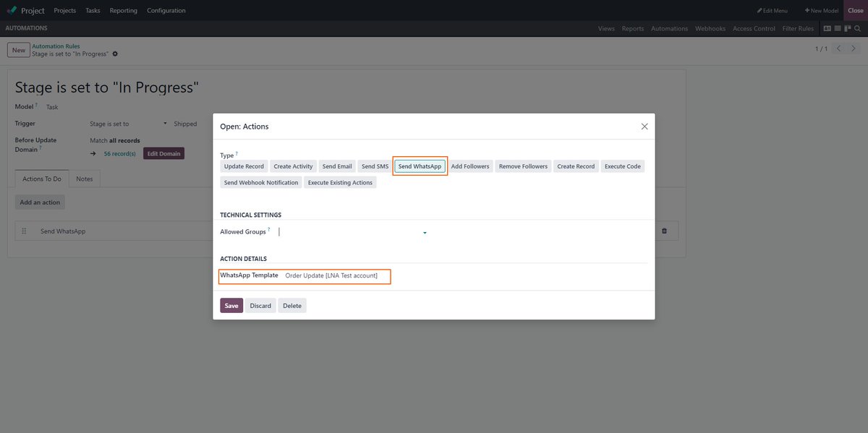Click the Close studio button
This screenshot has height=433, width=868.
(856, 11)
